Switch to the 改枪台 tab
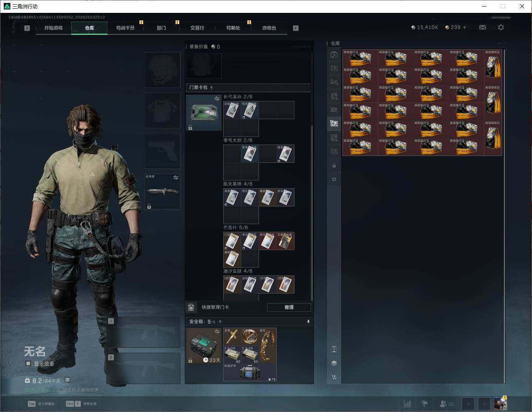The width and height of the screenshot is (532, 412). tap(269, 28)
